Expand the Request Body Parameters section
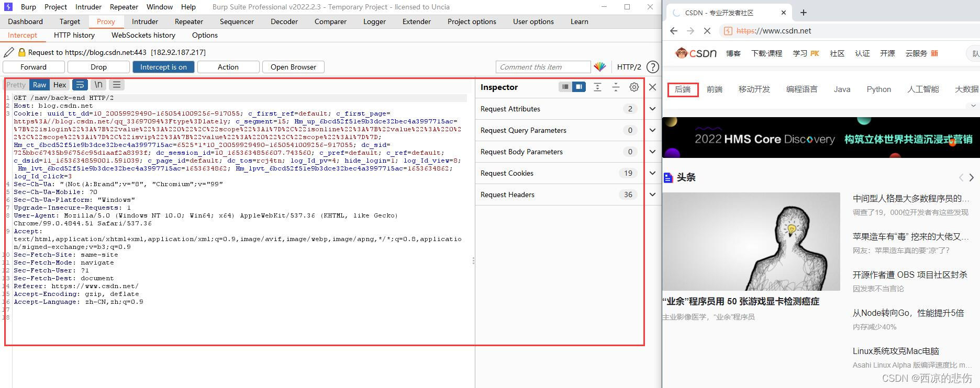 pos(652,152)
